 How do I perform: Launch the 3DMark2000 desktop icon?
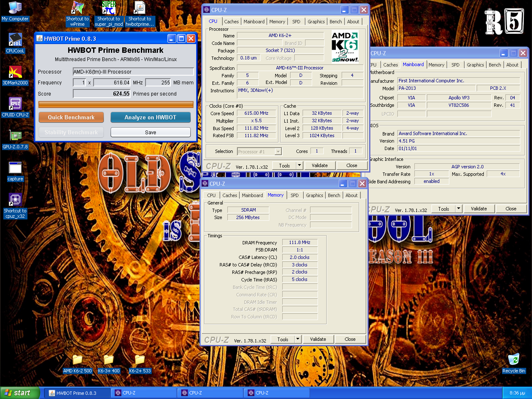(x=15, y=72)
